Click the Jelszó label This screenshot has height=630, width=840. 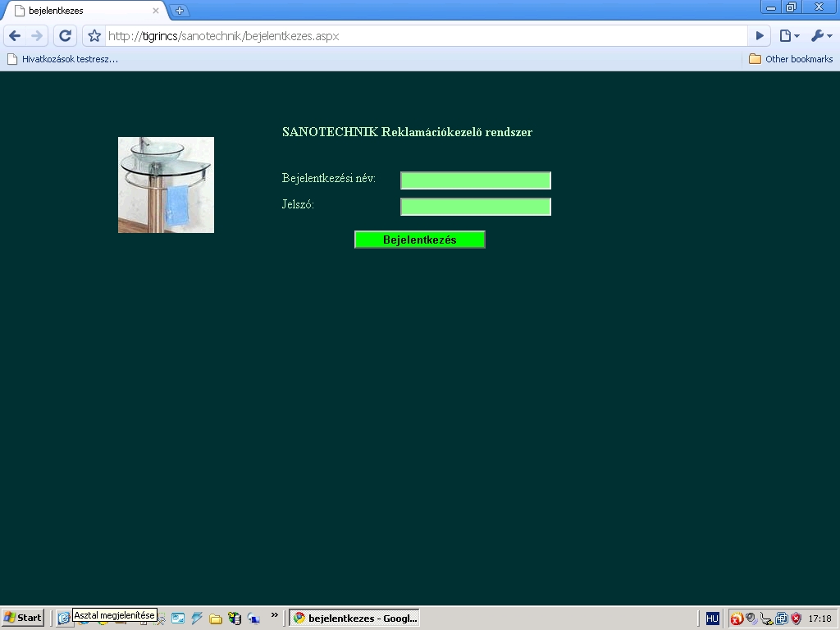point(298,204)
